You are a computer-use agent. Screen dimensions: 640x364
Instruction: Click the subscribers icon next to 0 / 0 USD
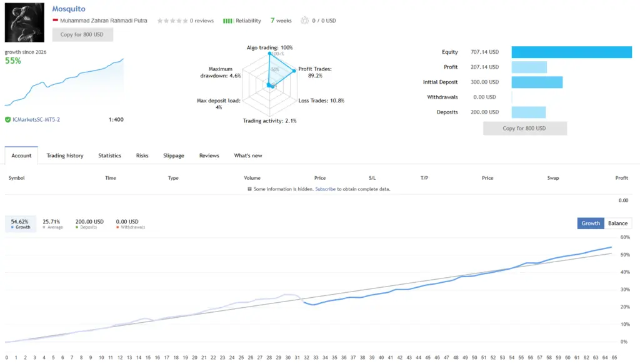click(x=304, y=21)
